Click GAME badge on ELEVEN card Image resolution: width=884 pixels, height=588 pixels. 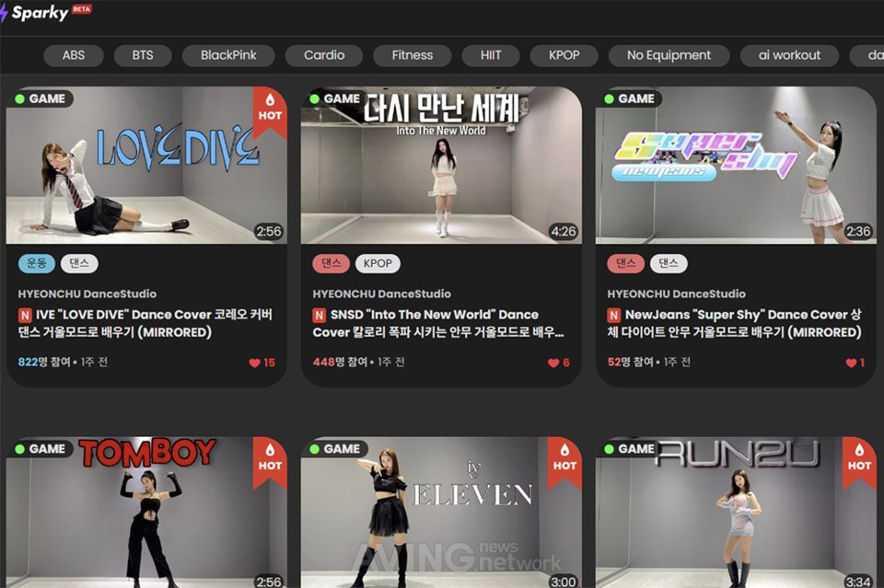coord(335,449)
